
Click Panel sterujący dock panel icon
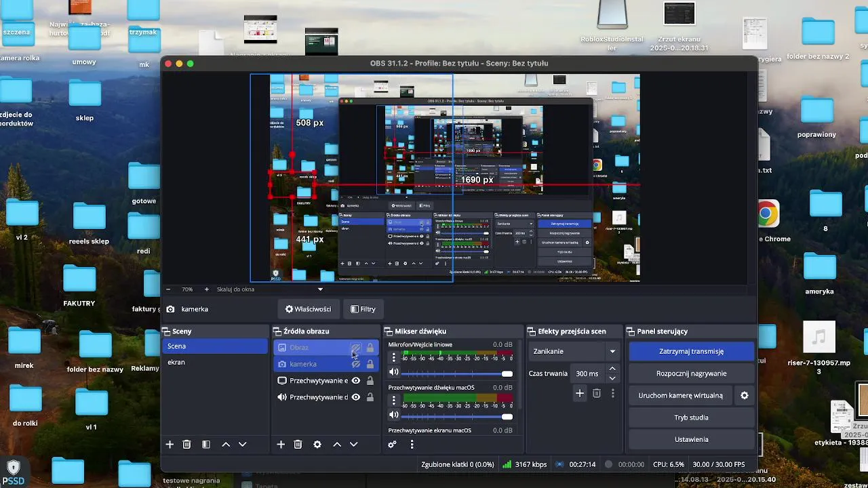631,331
